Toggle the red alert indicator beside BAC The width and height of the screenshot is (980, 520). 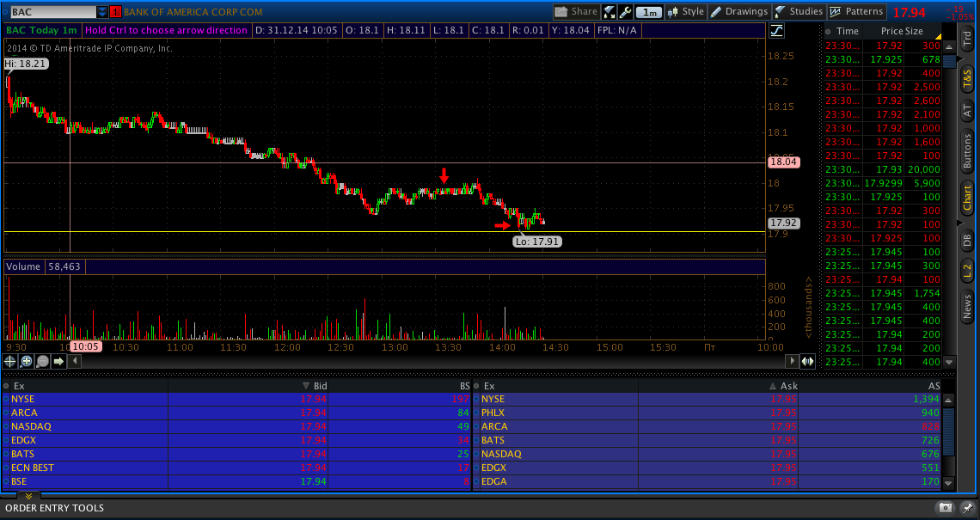[x=115, y=12]
